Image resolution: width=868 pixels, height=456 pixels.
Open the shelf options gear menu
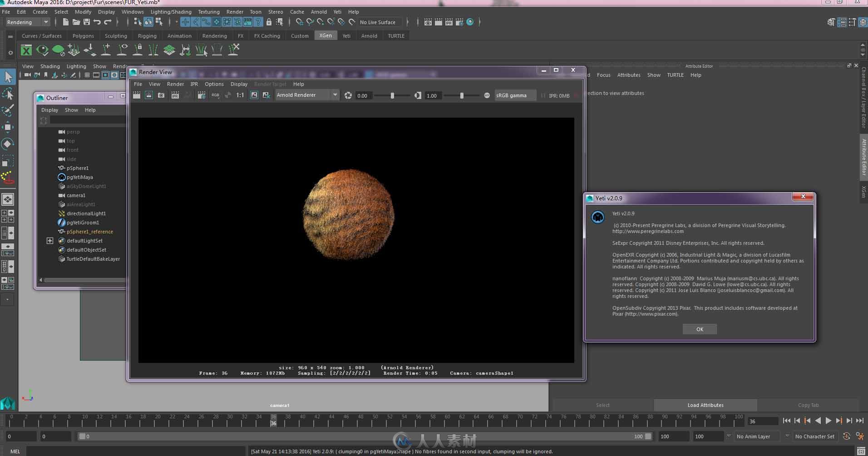(10, 52)
